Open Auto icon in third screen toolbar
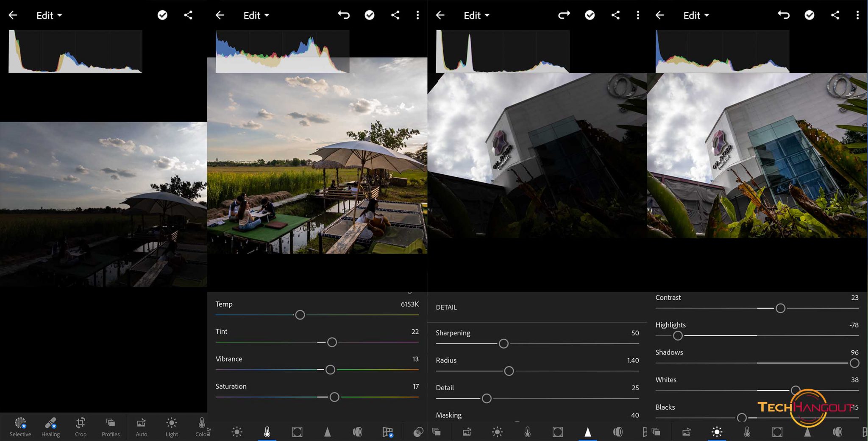868x441 pixels. [467, 432]
